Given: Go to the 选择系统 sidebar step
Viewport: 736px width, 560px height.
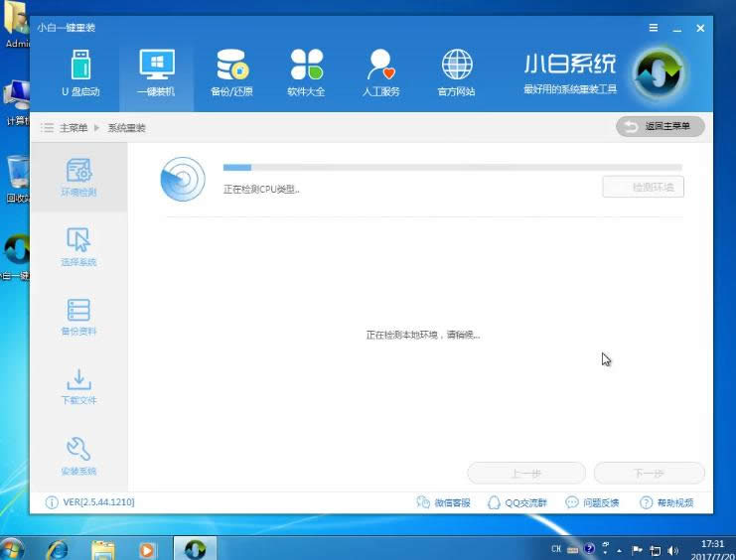Looking at the screenshot, I should (78, 247).
